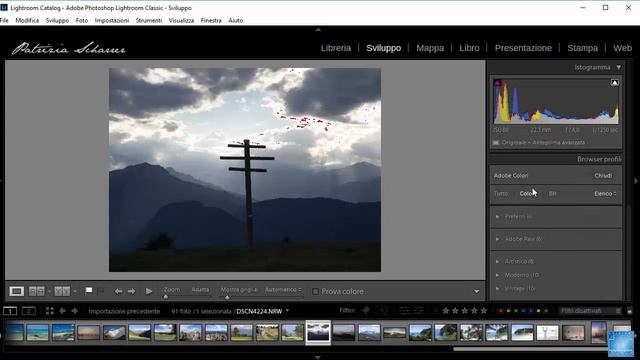Open the toolbar content dropdown arrow

click(476, 291)
